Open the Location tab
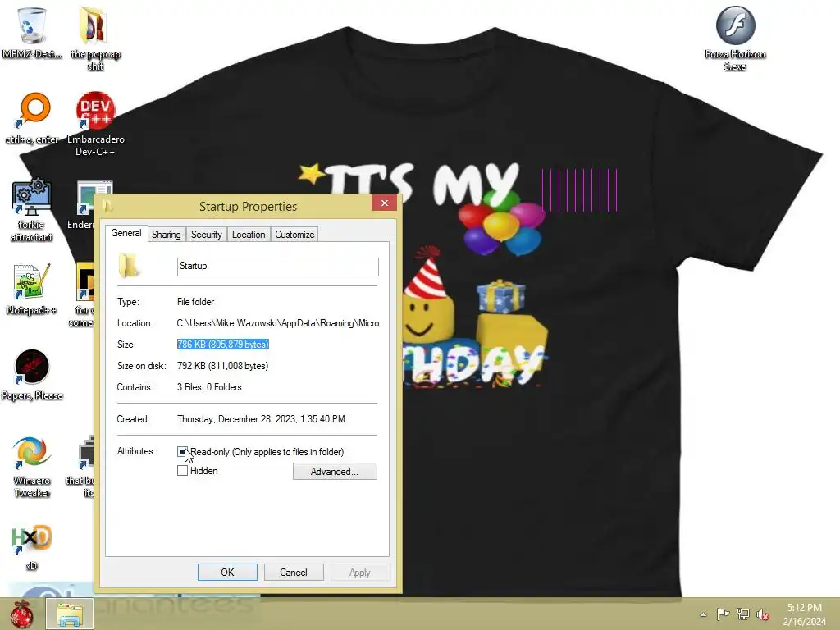 click(x=249, y=235)
